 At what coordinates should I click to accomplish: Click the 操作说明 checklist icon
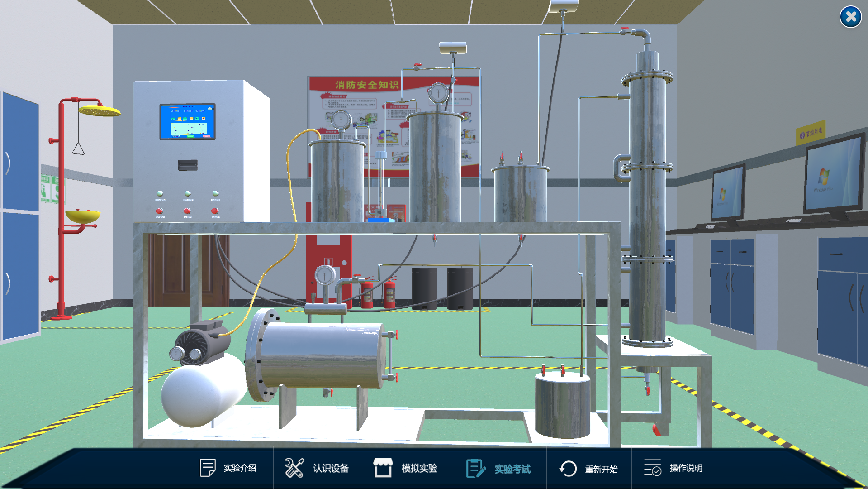coord(653,468)
